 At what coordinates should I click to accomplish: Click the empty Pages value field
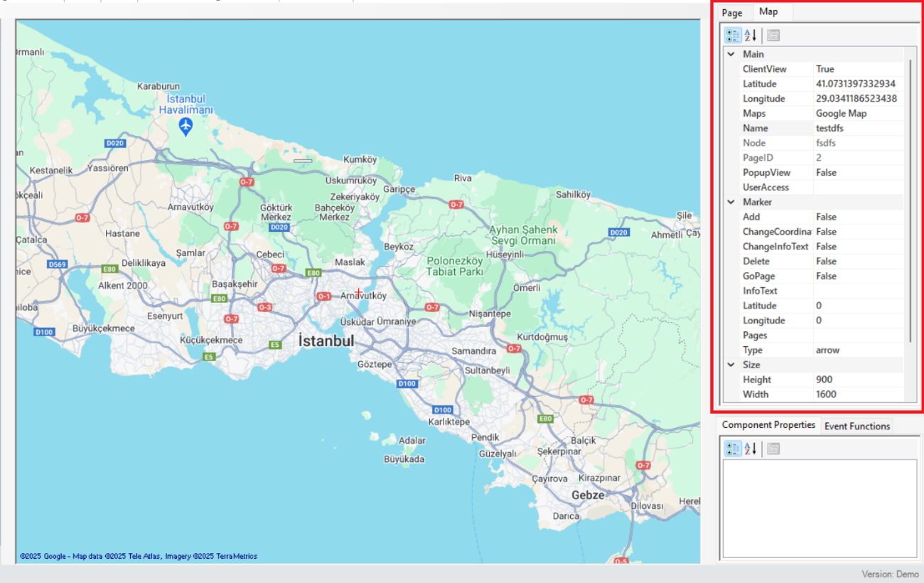tap(859, 336)
